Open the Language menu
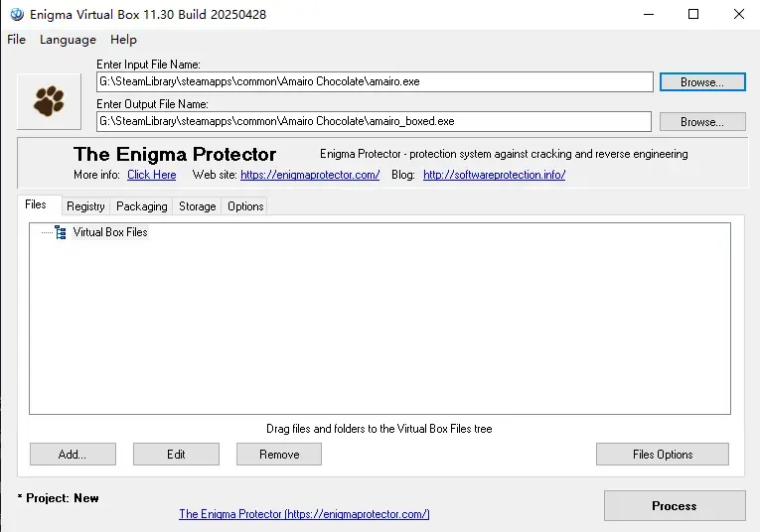This screenshot has height=532, width=760. pyautogui.click(x=68, y=40)
